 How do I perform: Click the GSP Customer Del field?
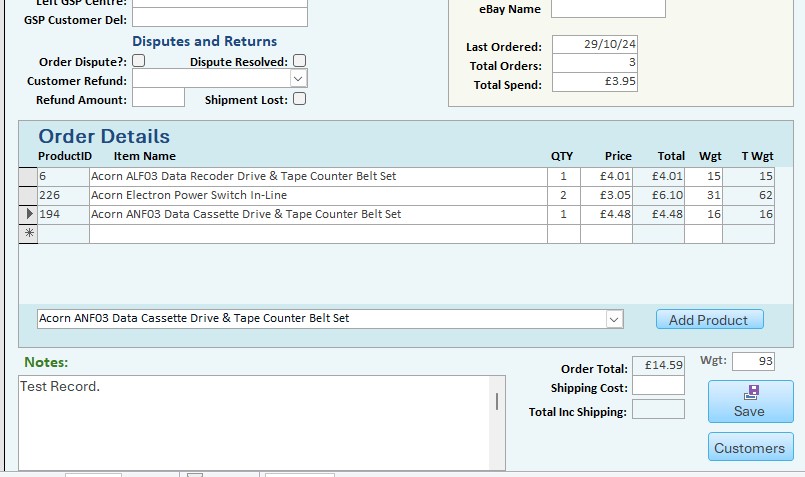pyautogui.click(x=219, y=18)
